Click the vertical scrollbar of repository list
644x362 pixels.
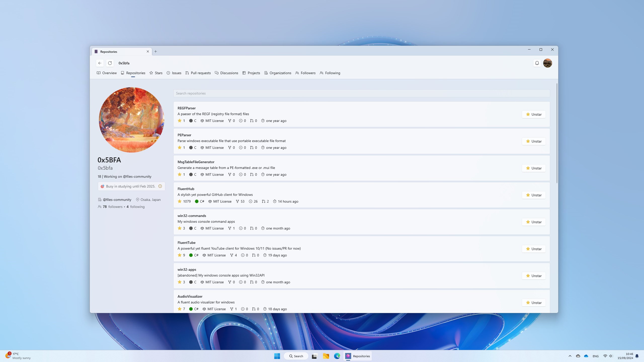557,133
